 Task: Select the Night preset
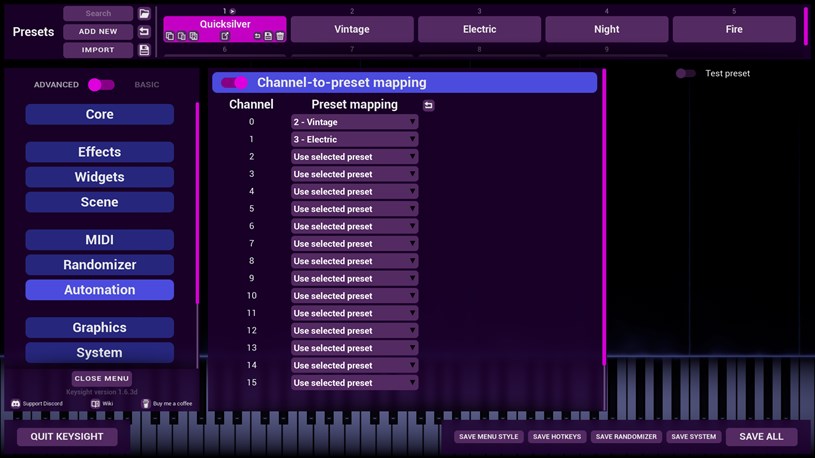[x=607, y=29]
